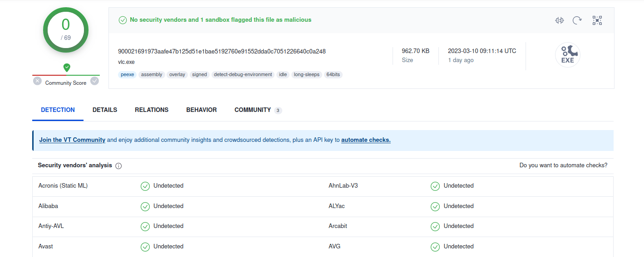Follow the bold automate checks link

pyautogui.click(x=366, y=140)
